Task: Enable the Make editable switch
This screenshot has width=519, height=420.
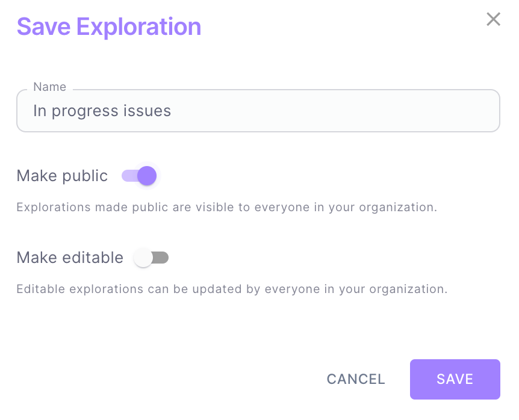Action: coord(151,258)
